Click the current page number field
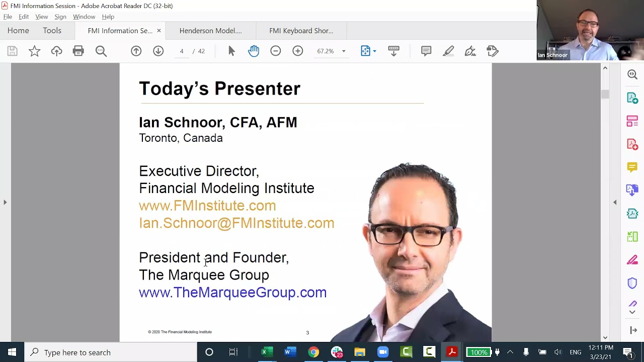This screenshot has height=362, width=644. 182,51
